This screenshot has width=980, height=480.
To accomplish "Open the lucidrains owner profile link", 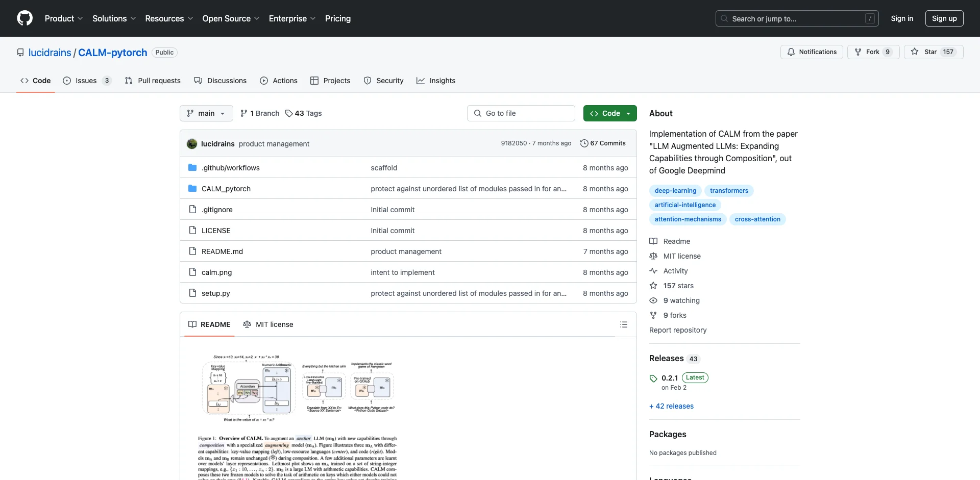I will tap(50, 53).
